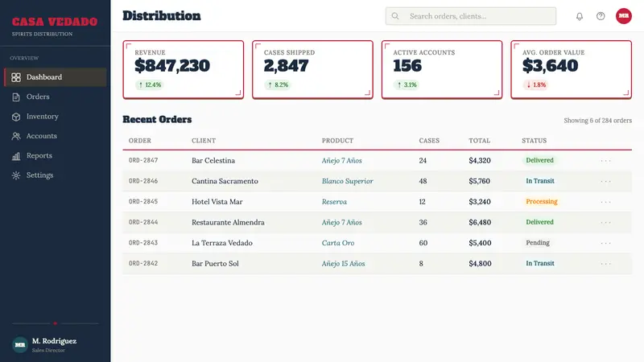This screenshot has width=644, height=362.
Task: Click Delivered status for ORD-2847
Action: pos(539,160)
